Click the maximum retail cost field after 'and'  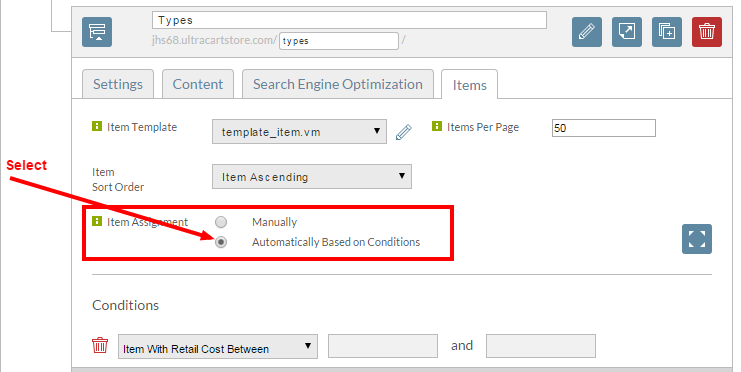[x=541, y=346]
